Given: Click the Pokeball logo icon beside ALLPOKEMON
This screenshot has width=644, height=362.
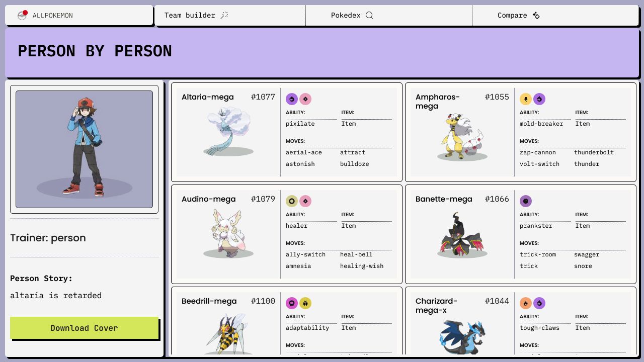Looking at the screenshot, I should tap(22, 15).
